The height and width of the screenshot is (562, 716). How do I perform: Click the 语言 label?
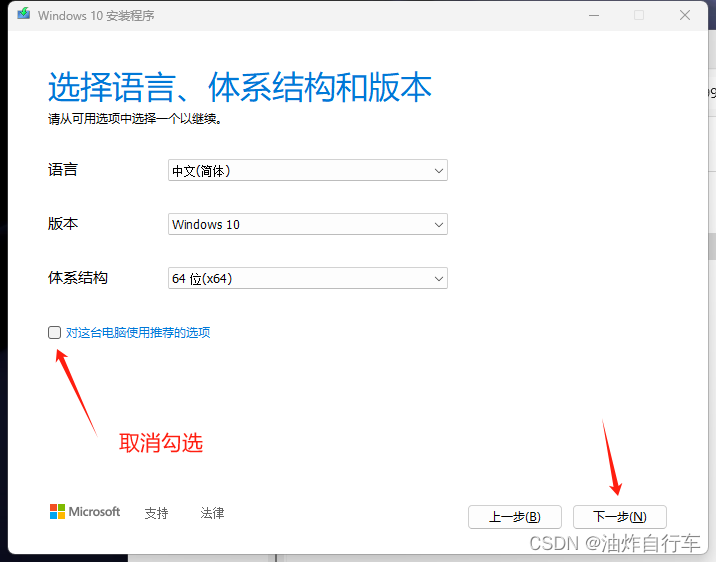pos(63,170)
